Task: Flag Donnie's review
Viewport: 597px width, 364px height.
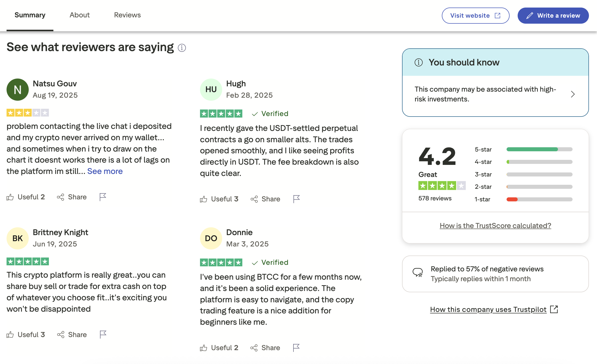Action: [x=296, y=348]
